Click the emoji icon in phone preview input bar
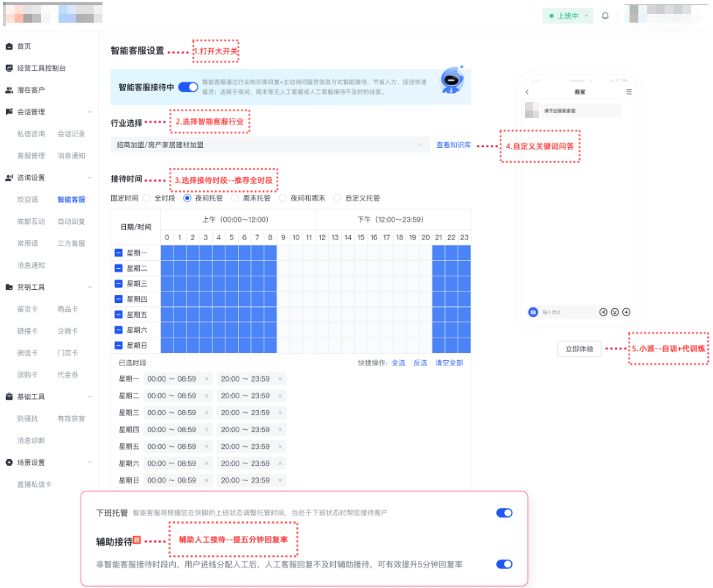This screenshot has height=588, width=713. tap(616, 311)
